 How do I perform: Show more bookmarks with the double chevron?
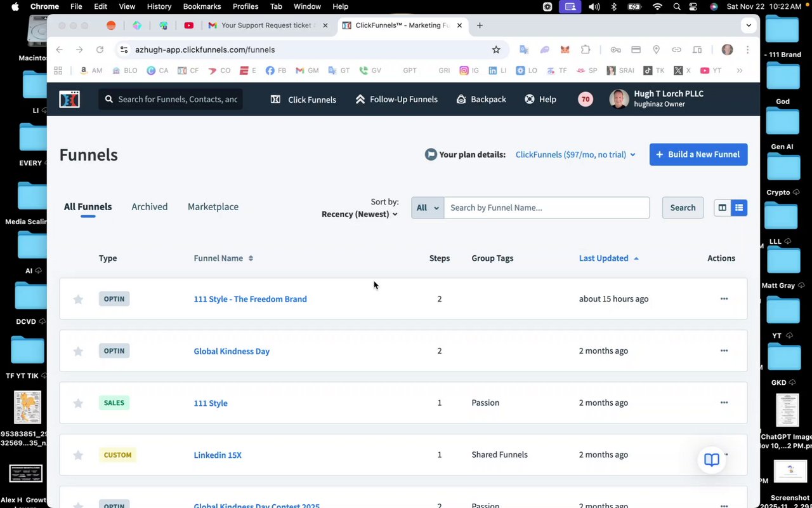tap(740, 70)
